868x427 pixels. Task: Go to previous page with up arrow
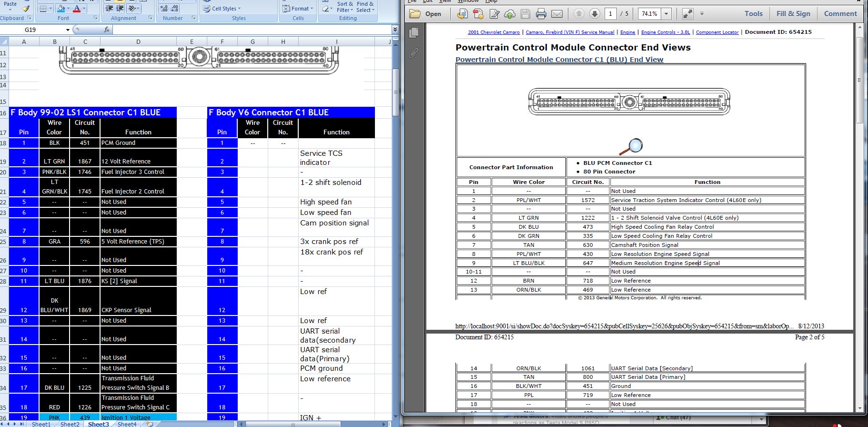tap(579, 14)
